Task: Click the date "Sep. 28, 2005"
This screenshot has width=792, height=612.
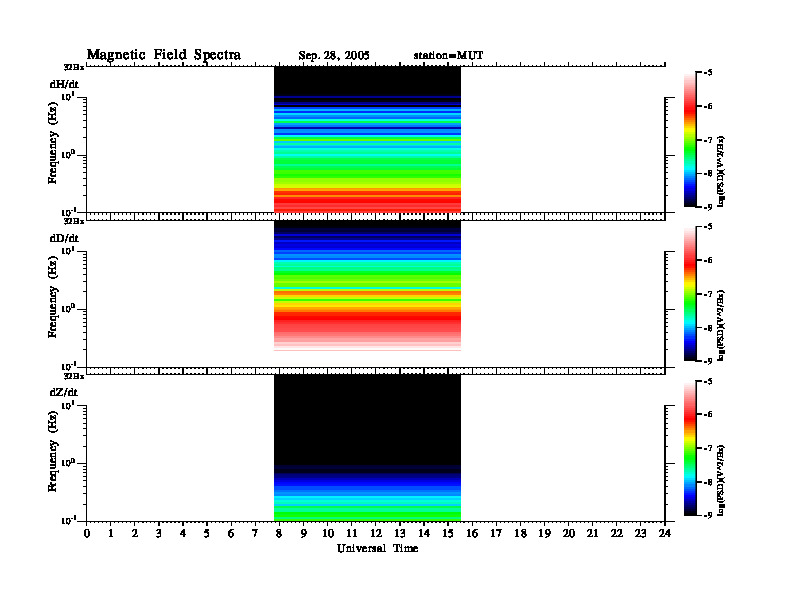Action: tap(334, 56)
